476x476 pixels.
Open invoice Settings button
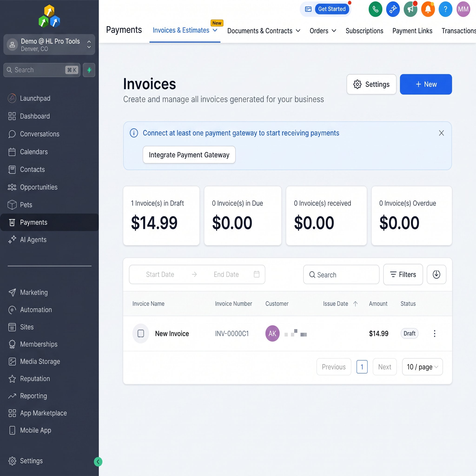[371, 84]
